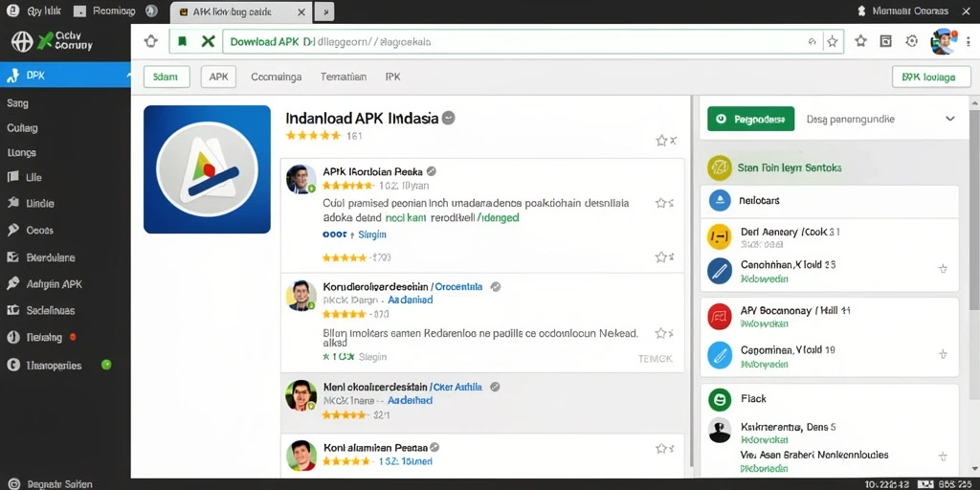Open the Sirgim link under first review
The image size is (980, 490).
tap(372, 235)
